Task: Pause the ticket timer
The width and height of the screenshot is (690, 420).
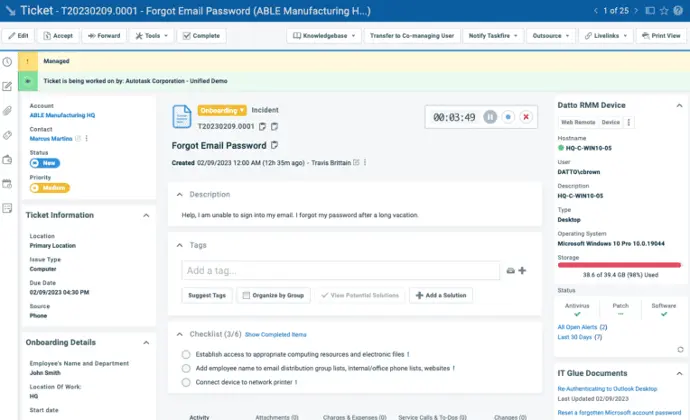Action: click(490, 117)
